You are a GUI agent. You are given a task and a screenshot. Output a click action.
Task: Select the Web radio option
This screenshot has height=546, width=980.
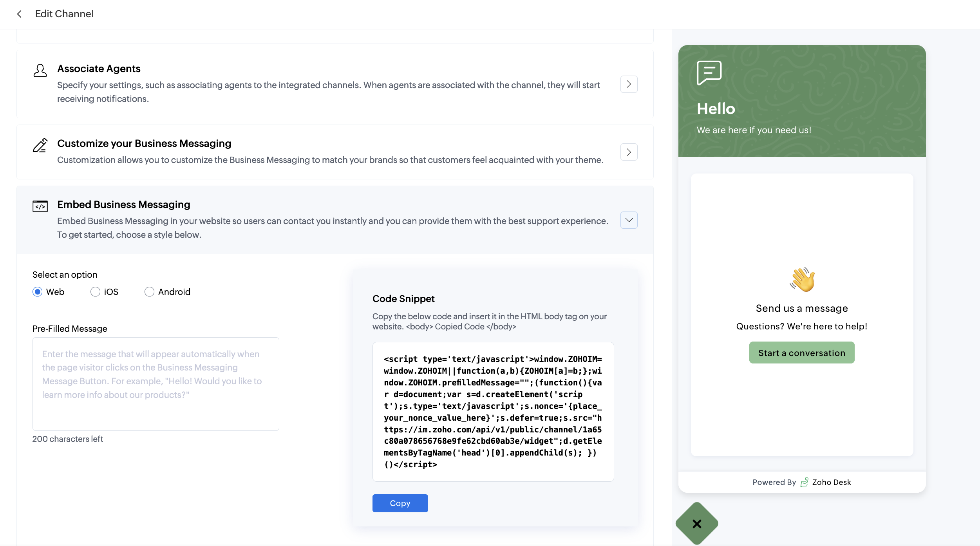[38, 292]
